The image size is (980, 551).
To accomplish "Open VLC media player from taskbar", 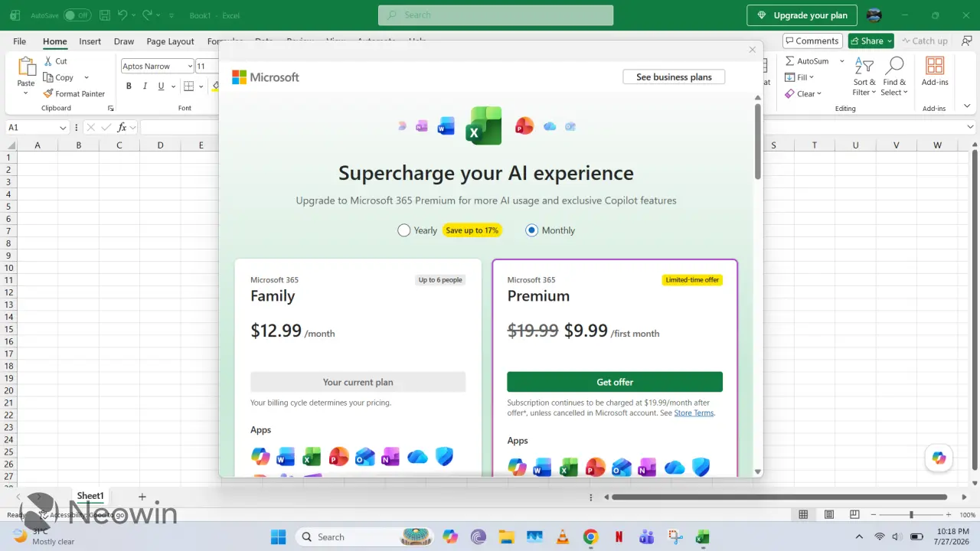I will (x=561, y=536).
